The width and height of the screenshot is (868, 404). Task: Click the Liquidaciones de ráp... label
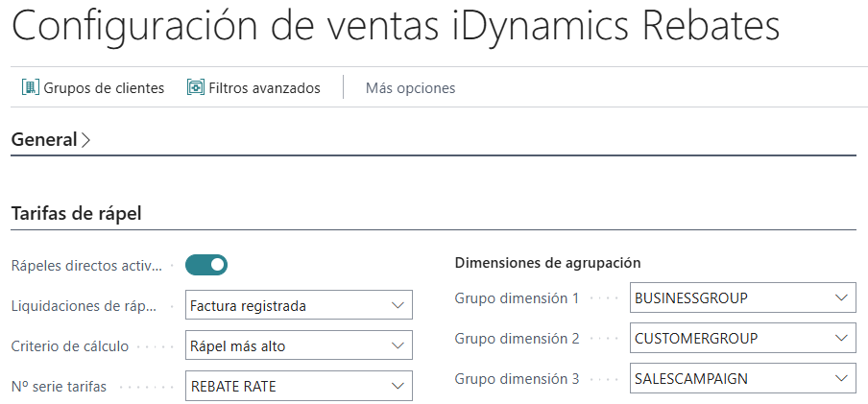pos(84,306)
